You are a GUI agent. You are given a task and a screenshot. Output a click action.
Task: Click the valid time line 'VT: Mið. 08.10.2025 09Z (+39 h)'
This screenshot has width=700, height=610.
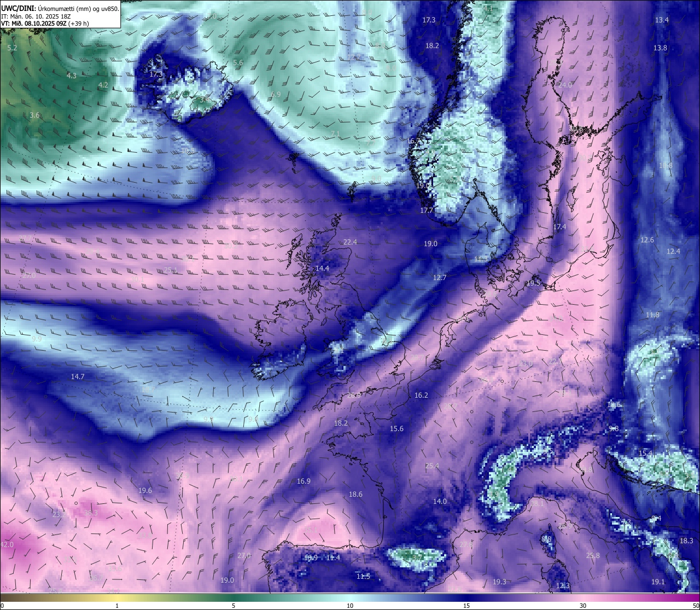(x=45, y=24)
